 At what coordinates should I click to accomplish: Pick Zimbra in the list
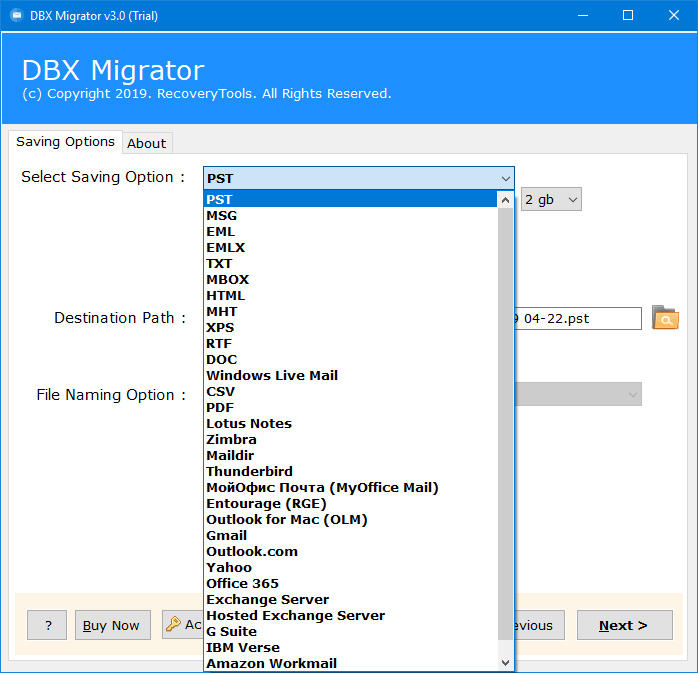pos(350,440)
